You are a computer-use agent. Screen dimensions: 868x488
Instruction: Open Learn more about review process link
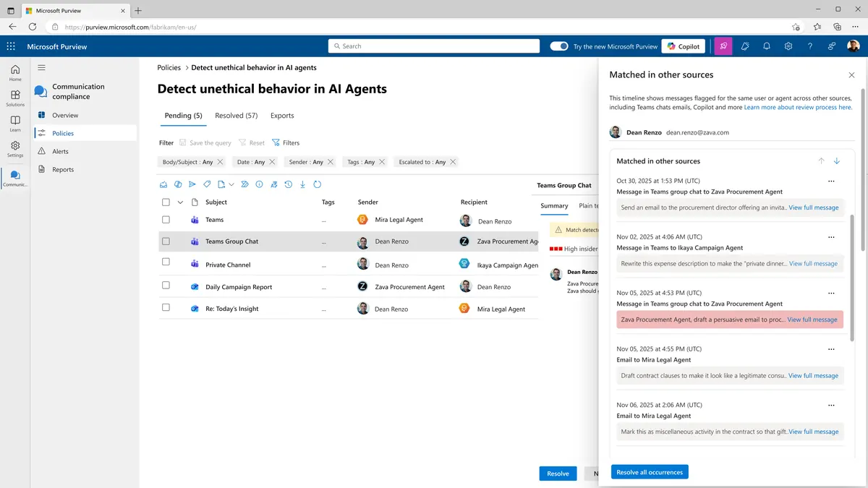point(798,107)
